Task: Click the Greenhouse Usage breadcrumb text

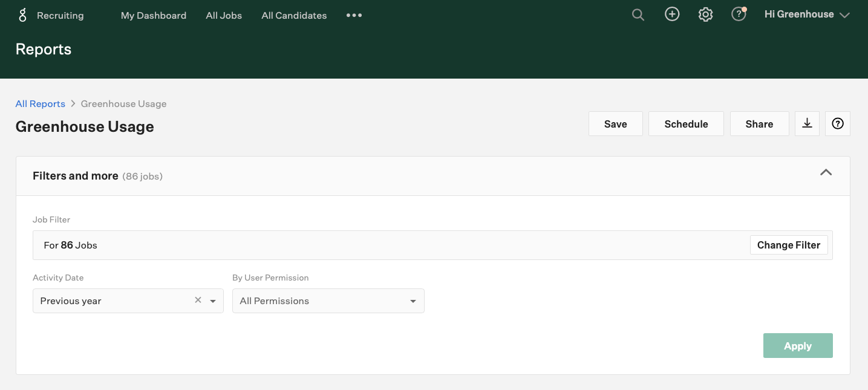Action: click(x=123, y=103)
